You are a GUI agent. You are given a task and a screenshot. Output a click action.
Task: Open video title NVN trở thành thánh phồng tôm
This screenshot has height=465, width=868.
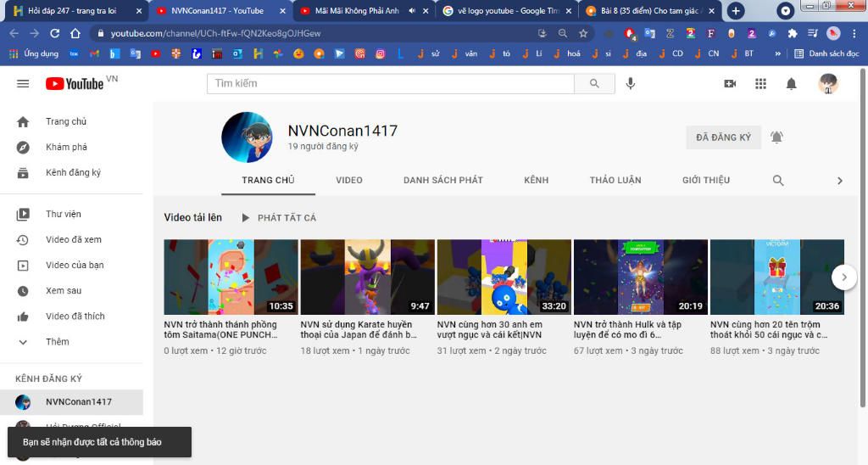[x=221, y=329]
